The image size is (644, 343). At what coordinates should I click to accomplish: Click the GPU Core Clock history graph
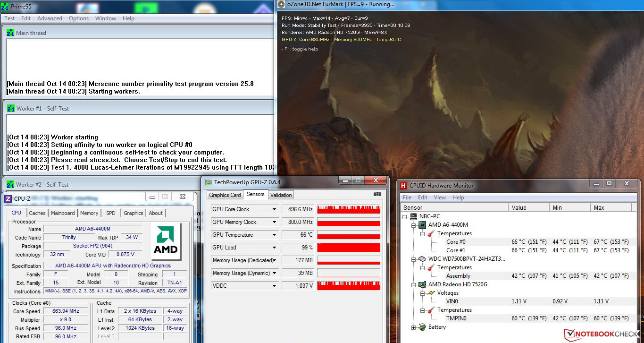[349, 209]
